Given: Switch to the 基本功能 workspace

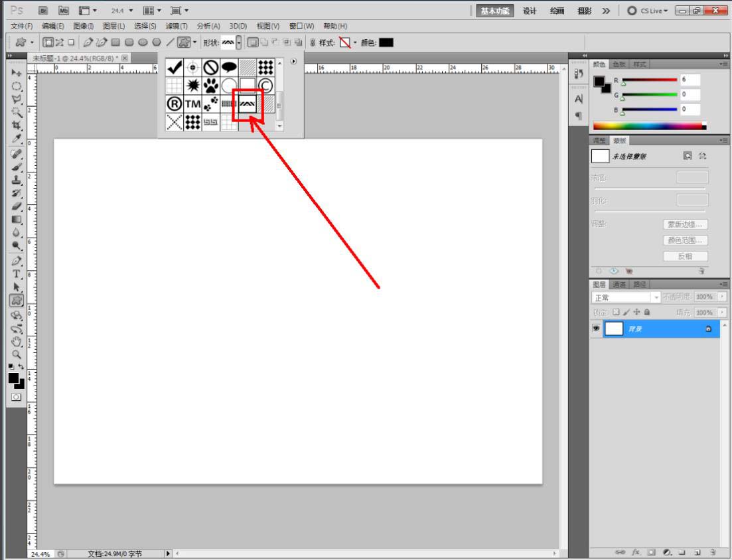Looking at the screenshot, I should pos(495,11).
